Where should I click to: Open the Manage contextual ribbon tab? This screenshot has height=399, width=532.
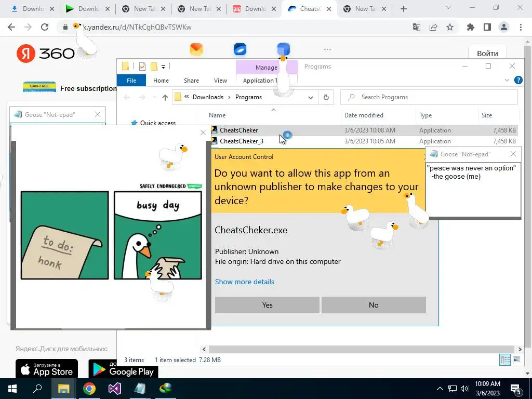(267, 68)
